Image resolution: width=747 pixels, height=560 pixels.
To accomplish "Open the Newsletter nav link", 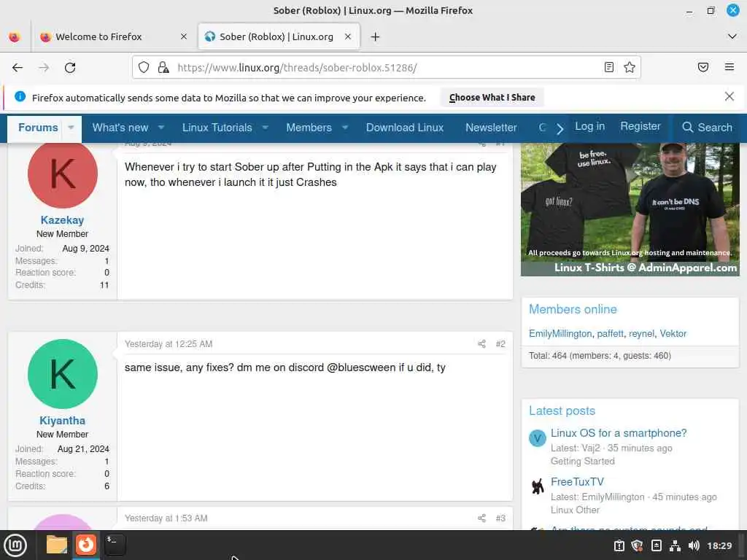I will coord(491,128).
